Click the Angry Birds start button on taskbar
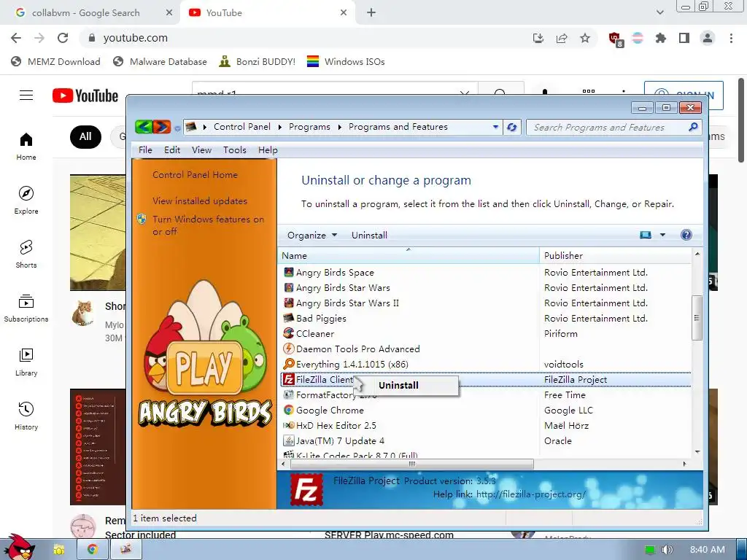This screenshot has width=747, height=560. [18, 547]
